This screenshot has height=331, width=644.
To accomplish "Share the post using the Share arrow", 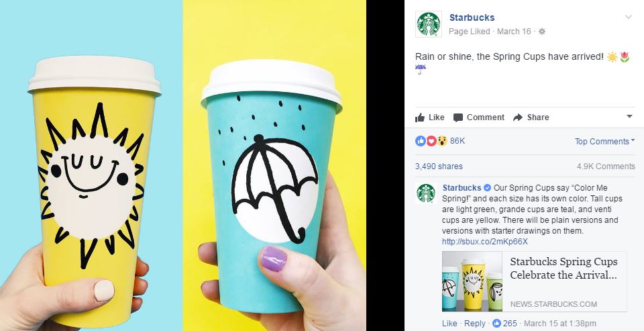I will click(531, 117).
